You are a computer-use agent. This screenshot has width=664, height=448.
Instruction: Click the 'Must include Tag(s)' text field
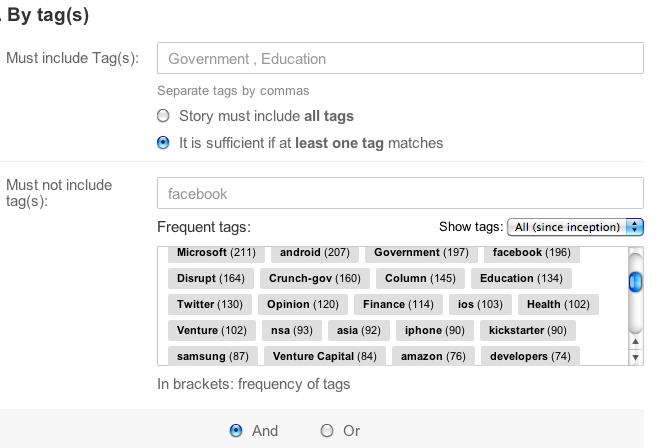399,58
